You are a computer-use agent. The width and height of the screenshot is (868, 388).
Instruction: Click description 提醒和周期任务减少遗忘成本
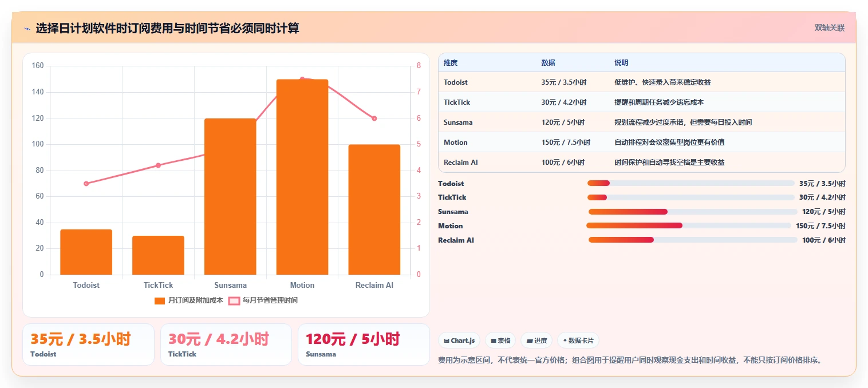[x=659, y=102]
